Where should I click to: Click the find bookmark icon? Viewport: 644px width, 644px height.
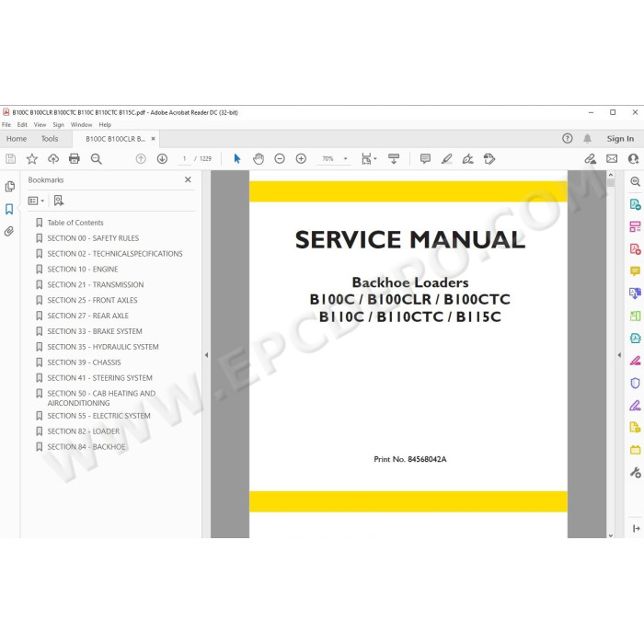[x=59, y=201]
